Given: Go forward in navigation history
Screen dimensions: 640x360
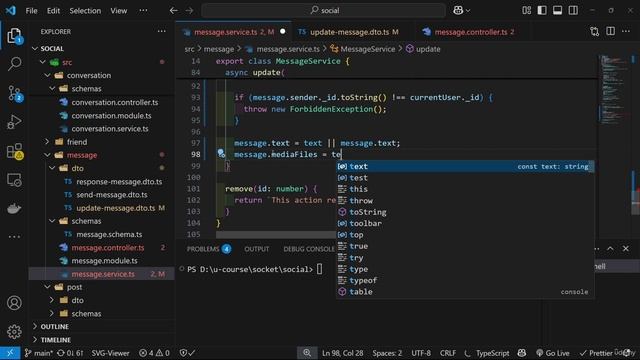Looking at the screenshot, I should pos(189,11).
